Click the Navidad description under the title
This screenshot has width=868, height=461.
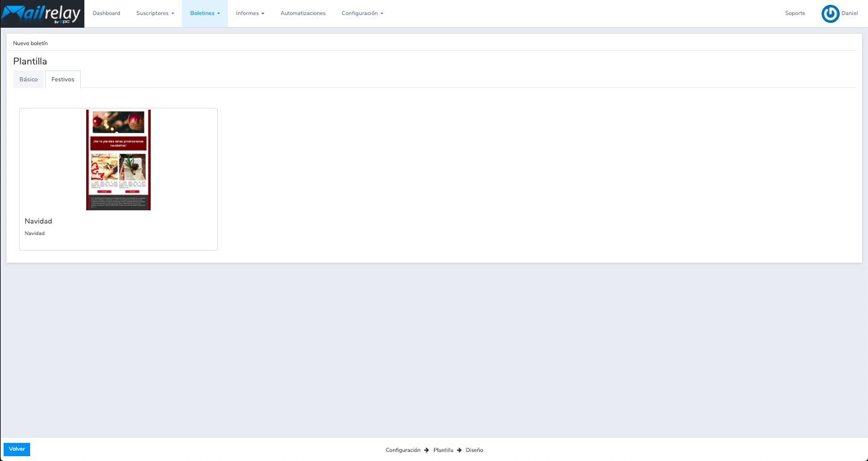click(34, 233)
